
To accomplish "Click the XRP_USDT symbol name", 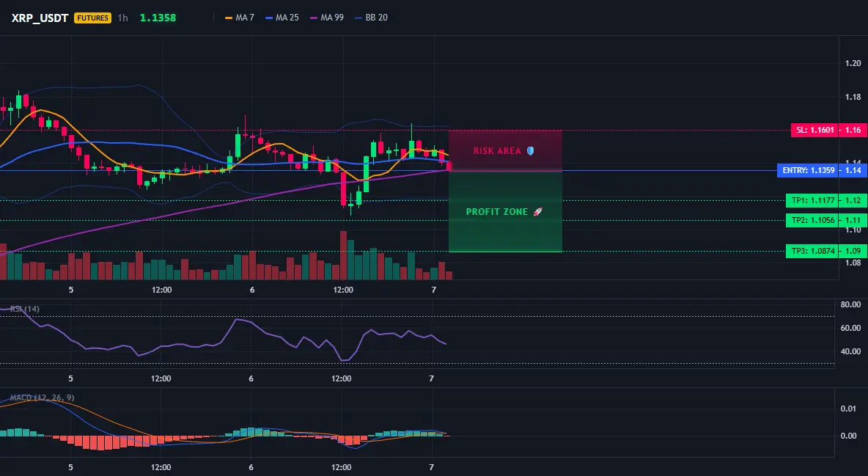I will (40, 18).
